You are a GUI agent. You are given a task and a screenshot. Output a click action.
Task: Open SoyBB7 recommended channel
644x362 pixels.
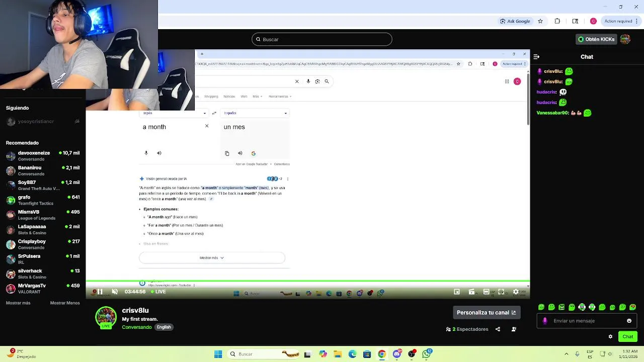pyautogui.click(x=43, y=185)
